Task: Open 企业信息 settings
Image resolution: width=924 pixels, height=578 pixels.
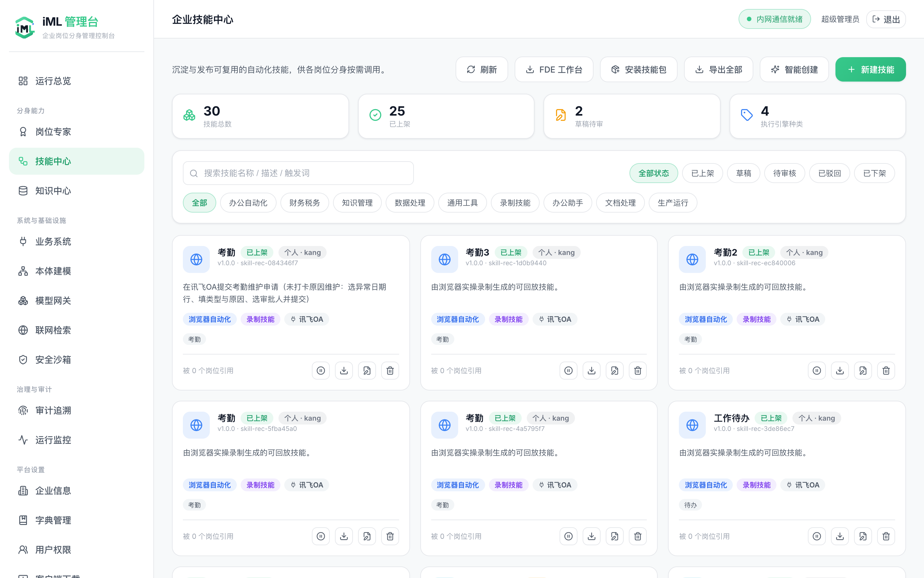Action: pos(76,491)
